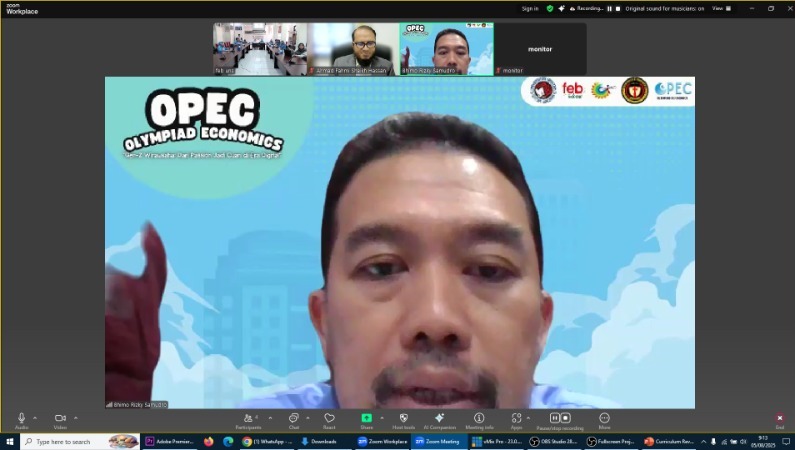Select the feb meeting room thumbnail

pos(260,49)
